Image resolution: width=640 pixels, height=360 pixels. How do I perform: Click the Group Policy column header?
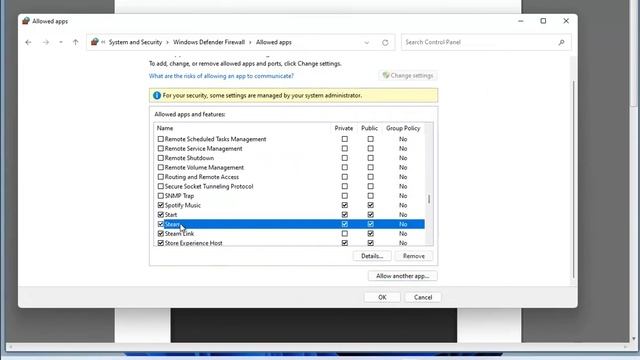coord(403,128)
